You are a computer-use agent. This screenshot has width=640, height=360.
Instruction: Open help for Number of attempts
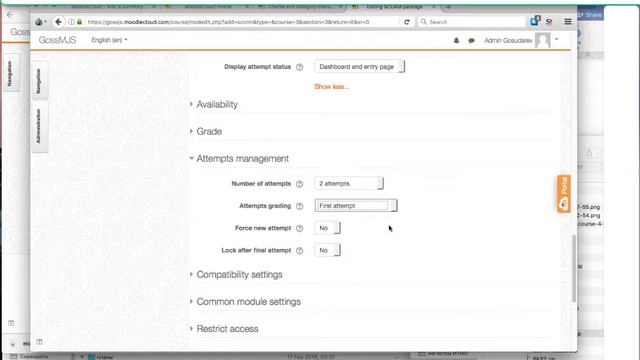coord(300,184)
